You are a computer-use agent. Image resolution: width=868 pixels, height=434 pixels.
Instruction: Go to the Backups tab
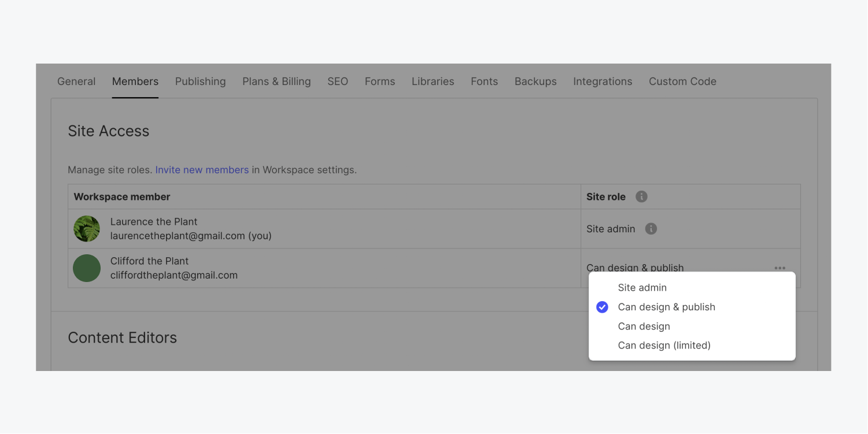535,81
